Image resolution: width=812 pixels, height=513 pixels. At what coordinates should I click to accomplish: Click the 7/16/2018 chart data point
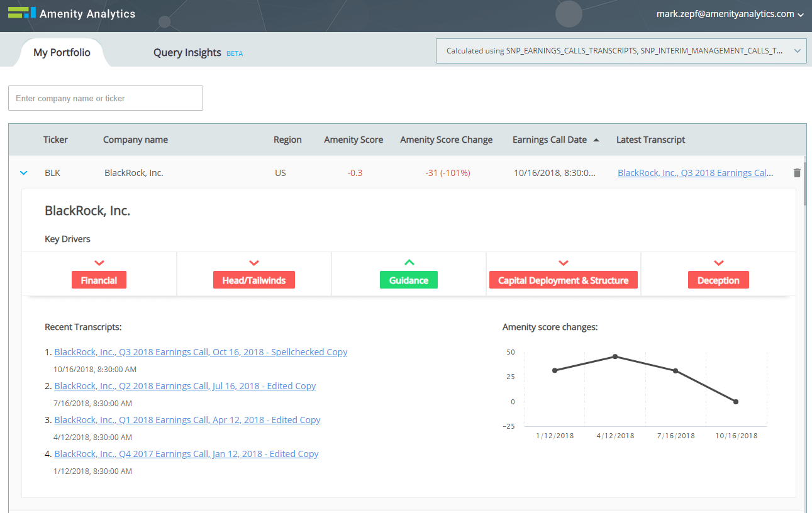[676, 371]
